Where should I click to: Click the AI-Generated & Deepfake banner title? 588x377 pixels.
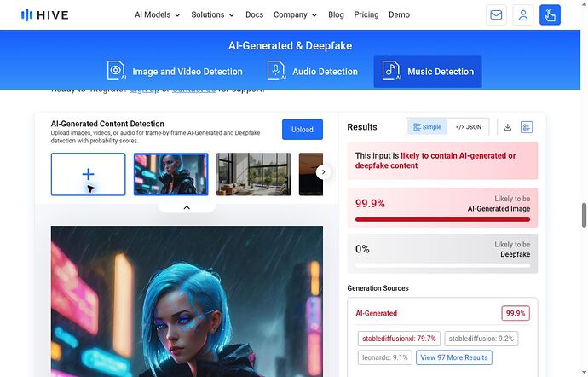[290, 45]
